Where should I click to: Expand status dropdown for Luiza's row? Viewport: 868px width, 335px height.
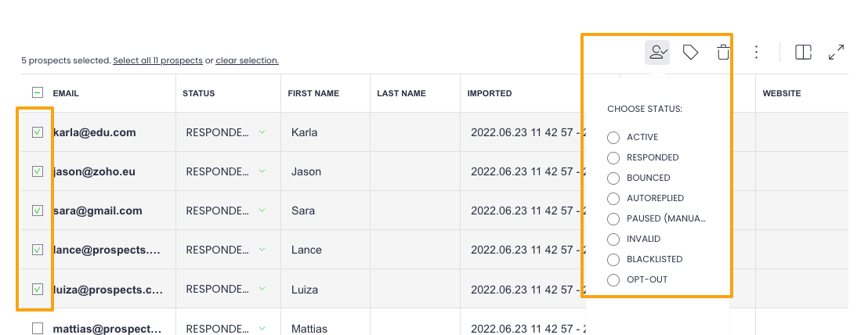click(262, 289)
